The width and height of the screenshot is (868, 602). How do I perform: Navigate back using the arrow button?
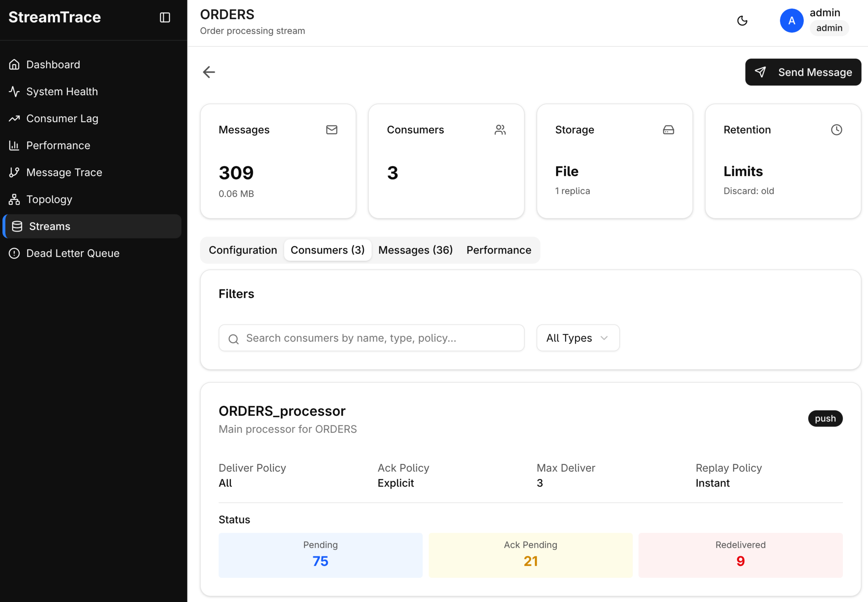point(208,72)
